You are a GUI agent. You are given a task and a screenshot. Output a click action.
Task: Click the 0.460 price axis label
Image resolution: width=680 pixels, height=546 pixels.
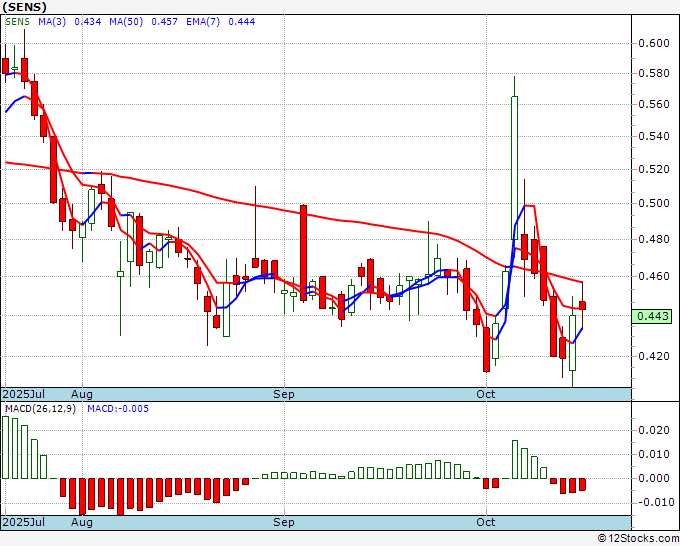(654, 276)
